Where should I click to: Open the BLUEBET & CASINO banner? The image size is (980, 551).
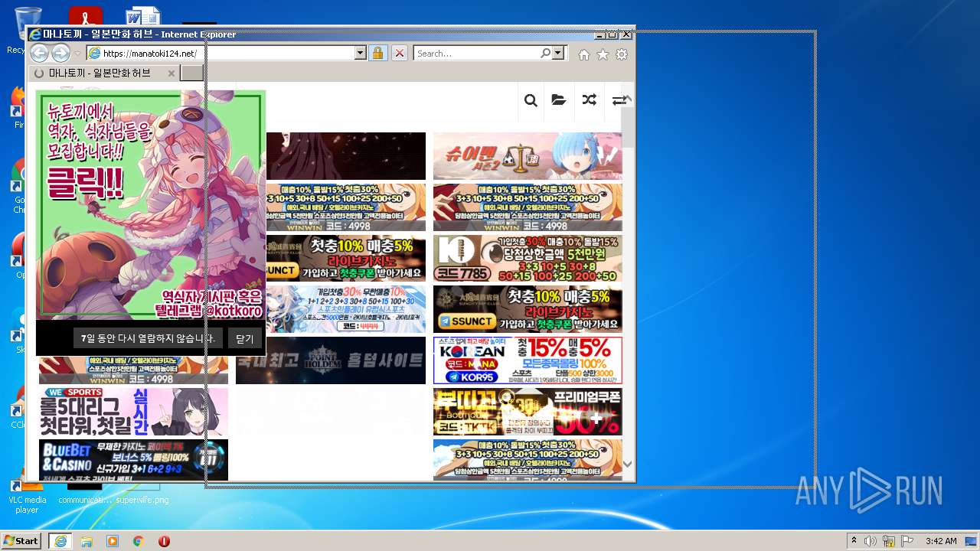[x=133, y=460]
